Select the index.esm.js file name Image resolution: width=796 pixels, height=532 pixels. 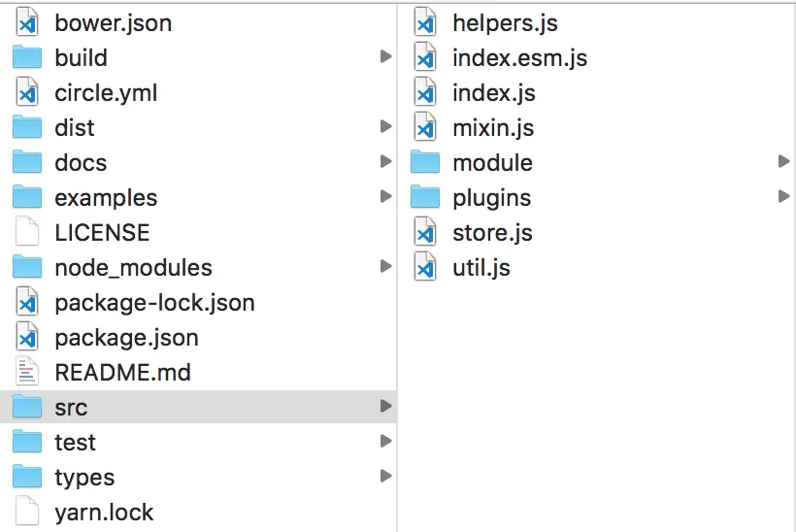point(519,58)
